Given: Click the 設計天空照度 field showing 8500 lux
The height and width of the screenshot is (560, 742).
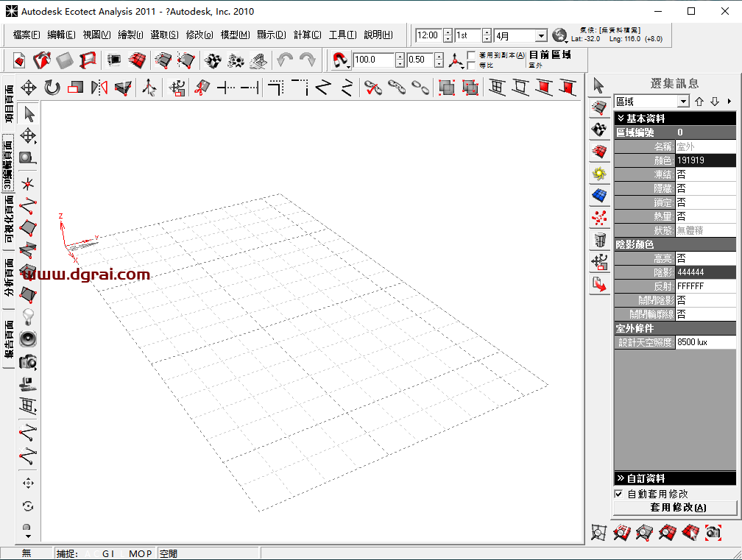Looking at the screenshot, I should point(705,342).
